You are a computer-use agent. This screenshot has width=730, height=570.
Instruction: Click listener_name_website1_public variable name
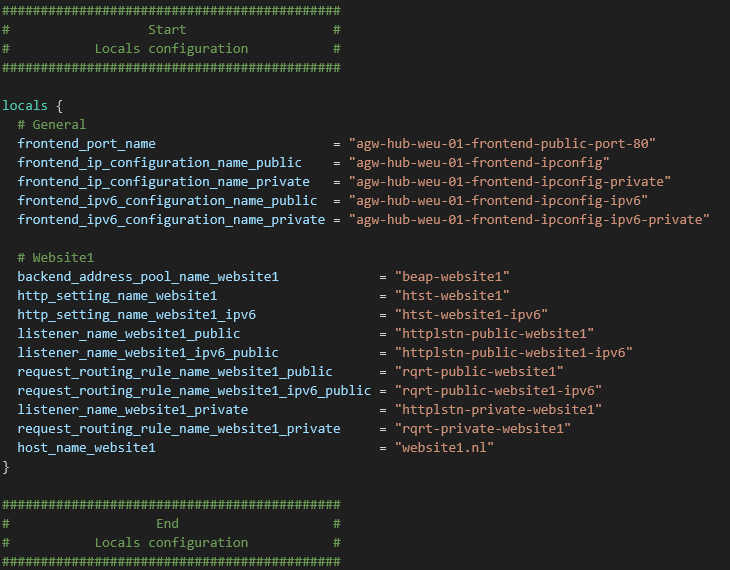pos(129,333)
